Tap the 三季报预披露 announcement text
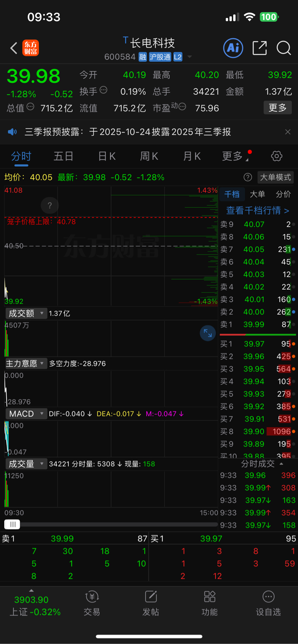Viewport: 298px width, 644px height. [x=128, y=132]
